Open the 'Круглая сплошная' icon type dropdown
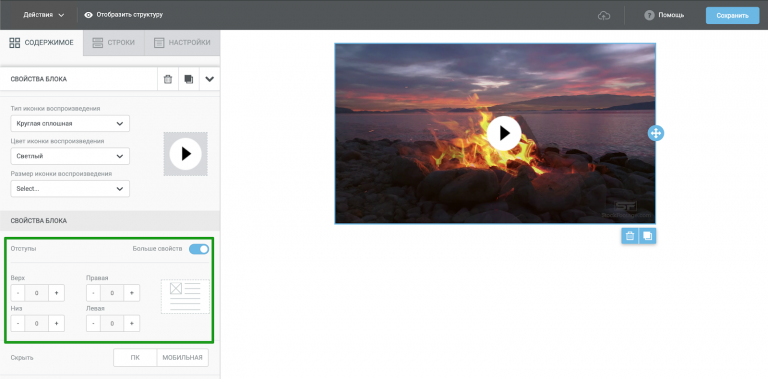This screenshot has height=379, width=768. [x=70, y=123]
